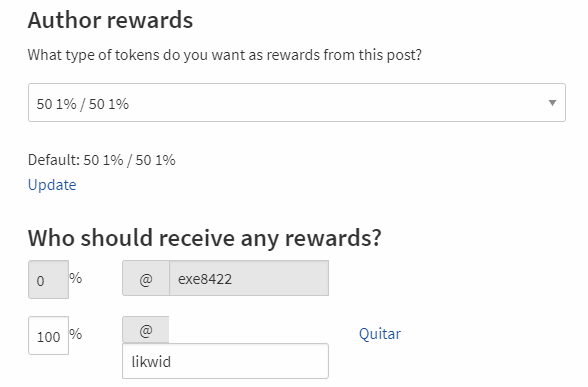This screenshot has height=387, width=588.
Task: Click the @ symbol above likwid
Action: tap(146, 330)
